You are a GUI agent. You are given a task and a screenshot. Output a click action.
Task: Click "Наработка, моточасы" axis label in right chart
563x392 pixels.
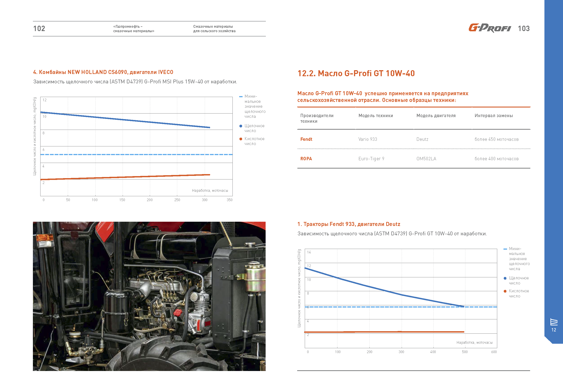[474, 343]
